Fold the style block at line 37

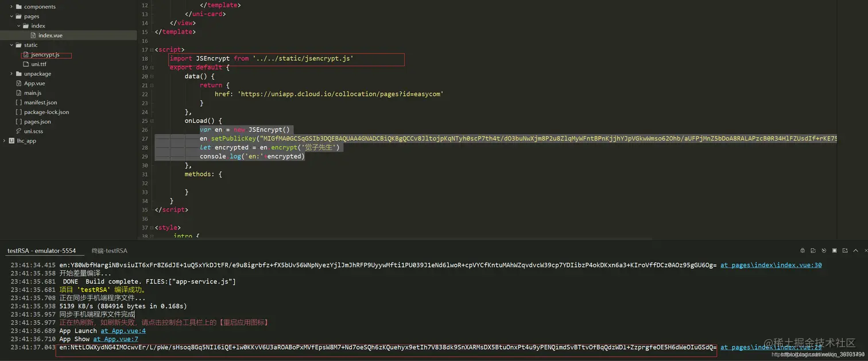152,228
